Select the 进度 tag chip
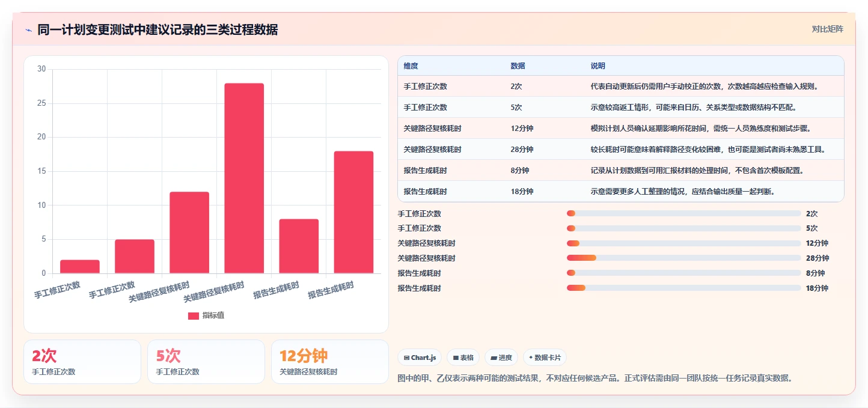The width and height of the screenshot is (868, 408). click(501, 358)
